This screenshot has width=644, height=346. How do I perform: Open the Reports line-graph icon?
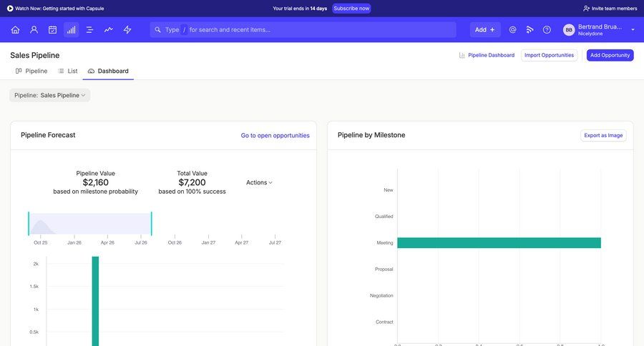tap(108, 30)
